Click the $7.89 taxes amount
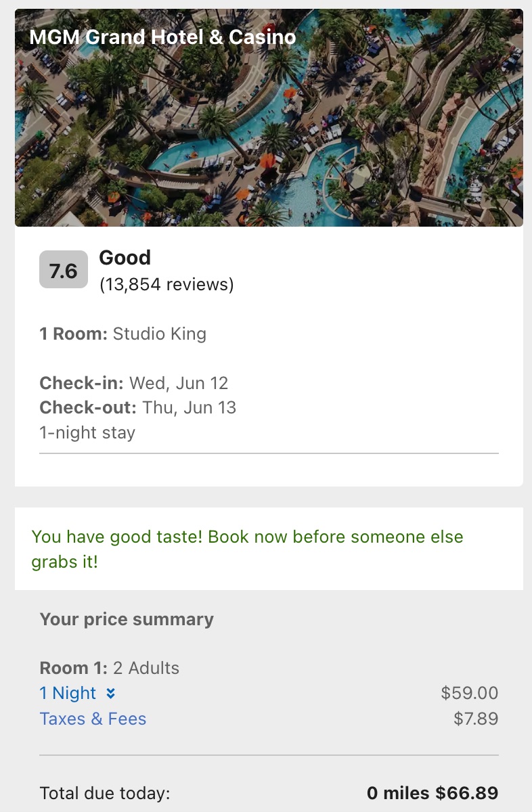The width and height of the screenshot is (532, 812). [x=476, y=719]
